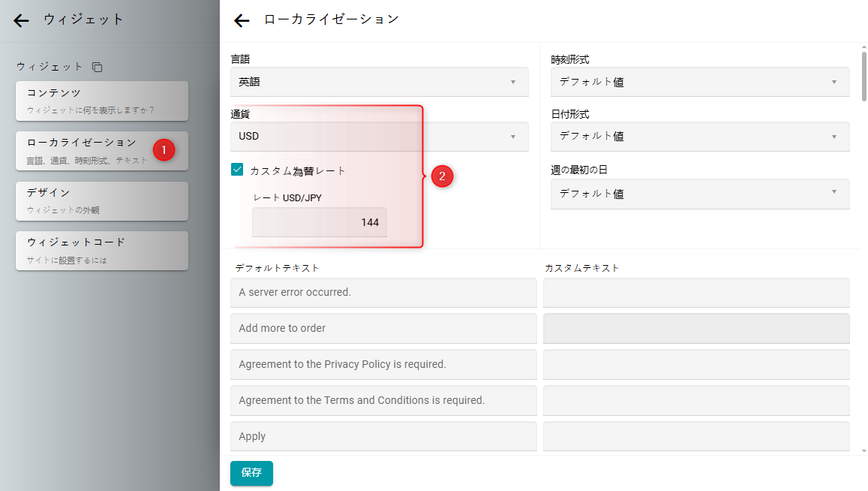
Task: Go to the ウィジェットコード section
Action: tap(101, 251)
